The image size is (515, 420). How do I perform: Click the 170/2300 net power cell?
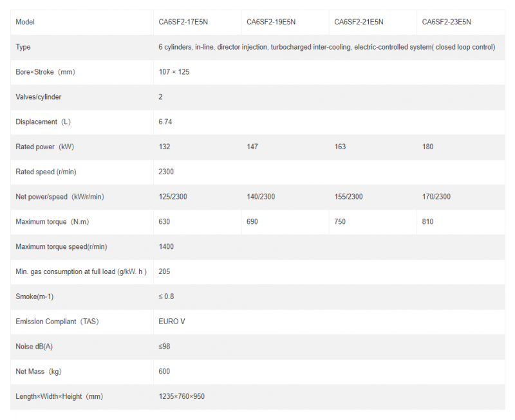tap(436, 197)
